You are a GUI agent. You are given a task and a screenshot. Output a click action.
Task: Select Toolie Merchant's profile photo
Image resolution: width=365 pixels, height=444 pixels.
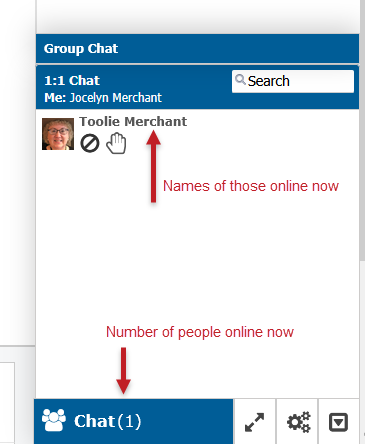(58, 134)
